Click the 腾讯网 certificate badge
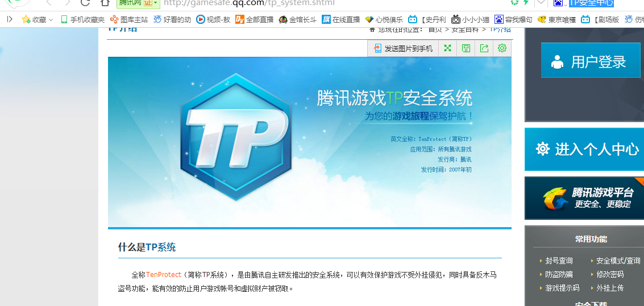 pos(138,3)
